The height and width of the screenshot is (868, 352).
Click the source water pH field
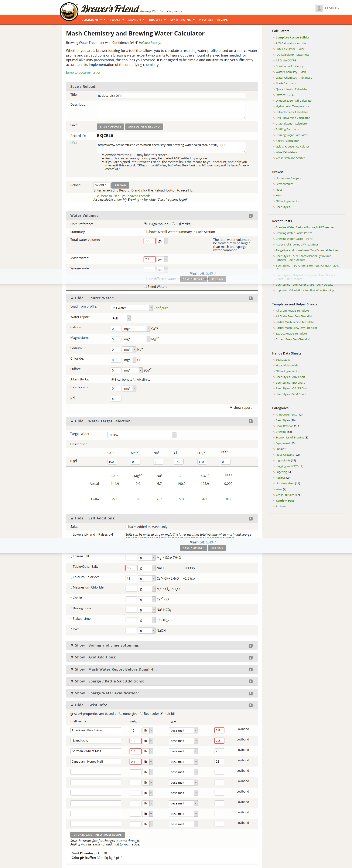click(x=116, y=399)
